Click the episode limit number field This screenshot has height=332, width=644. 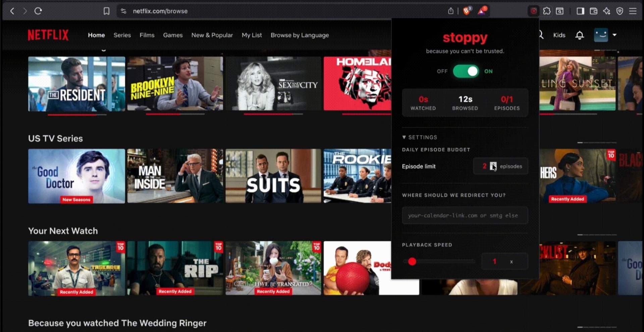click(x=484, y=166)
